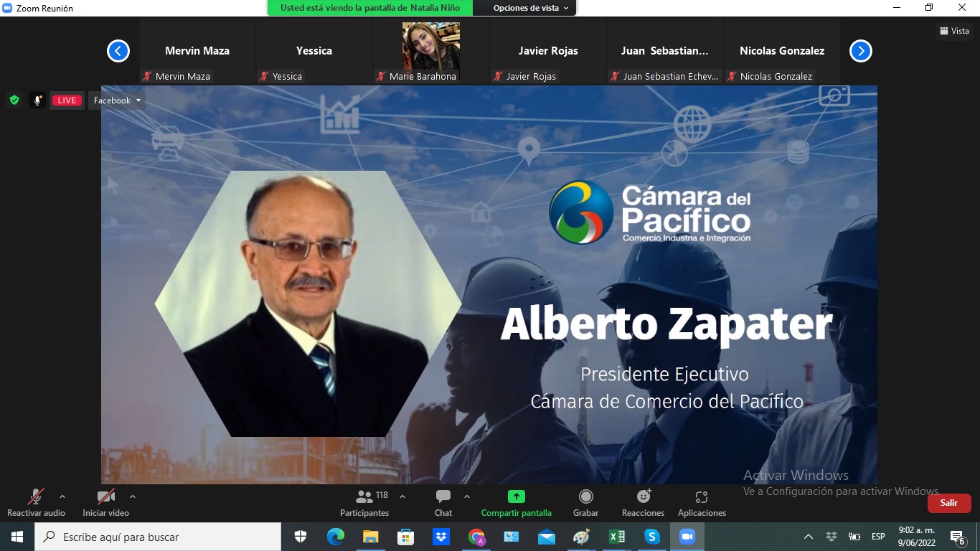
Task: Open the Facebook live stream dropdown
Action: coord(117,100)
